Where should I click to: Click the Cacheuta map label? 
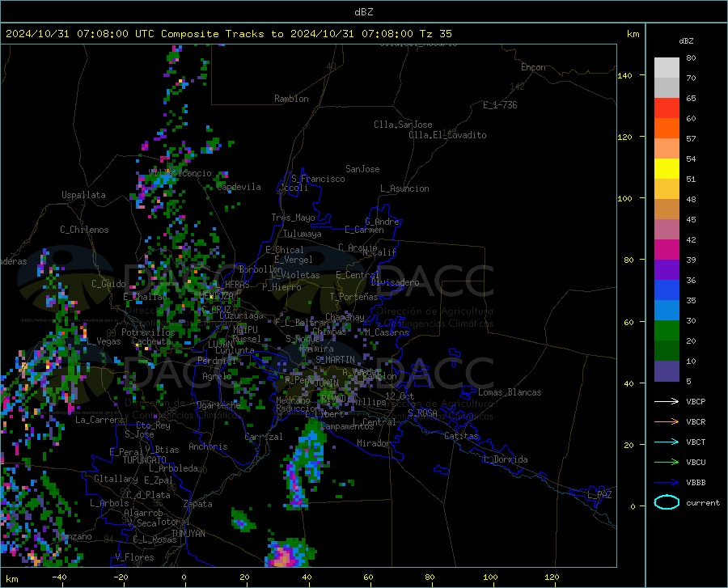coord(151,341)
